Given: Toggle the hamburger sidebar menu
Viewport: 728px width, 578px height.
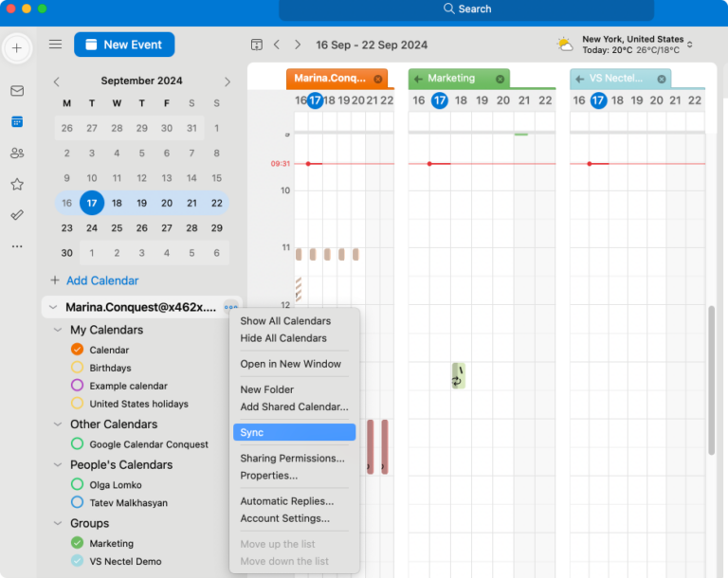Looking at the screenshot, I should pos(55,45).
